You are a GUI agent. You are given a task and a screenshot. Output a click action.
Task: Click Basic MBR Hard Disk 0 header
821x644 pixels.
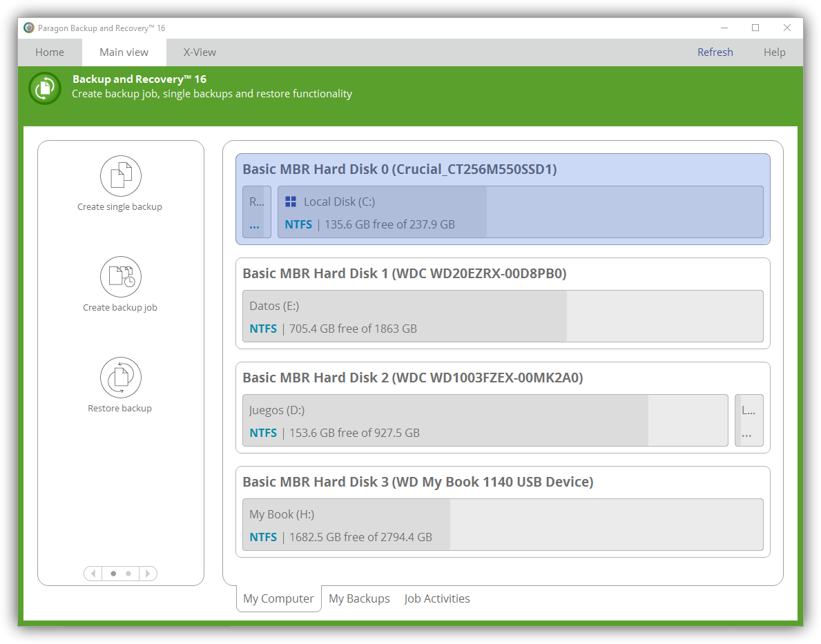click(400, 169)
